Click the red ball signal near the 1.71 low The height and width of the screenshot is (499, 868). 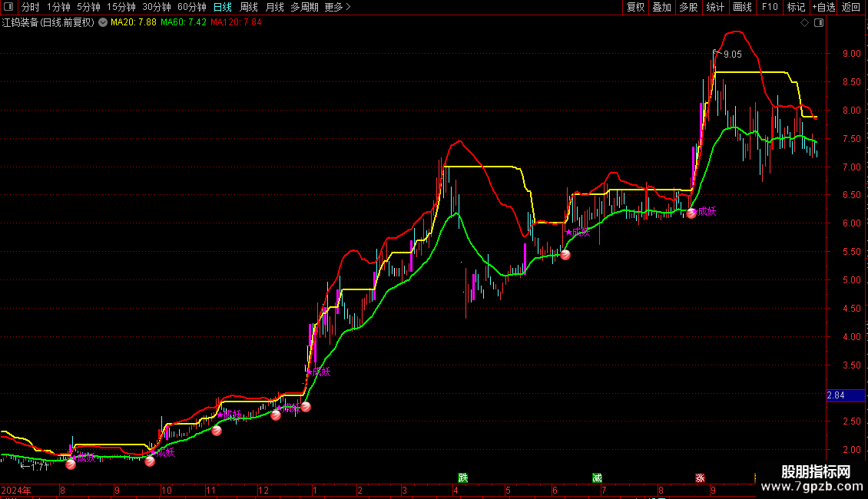[x=71, y=464]
